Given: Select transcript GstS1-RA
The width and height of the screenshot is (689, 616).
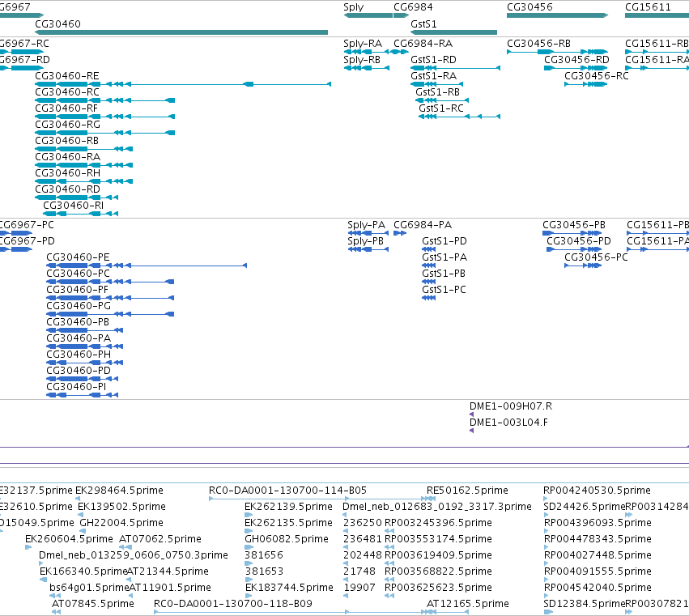Looking at the screenshot, I should point(436,84).
